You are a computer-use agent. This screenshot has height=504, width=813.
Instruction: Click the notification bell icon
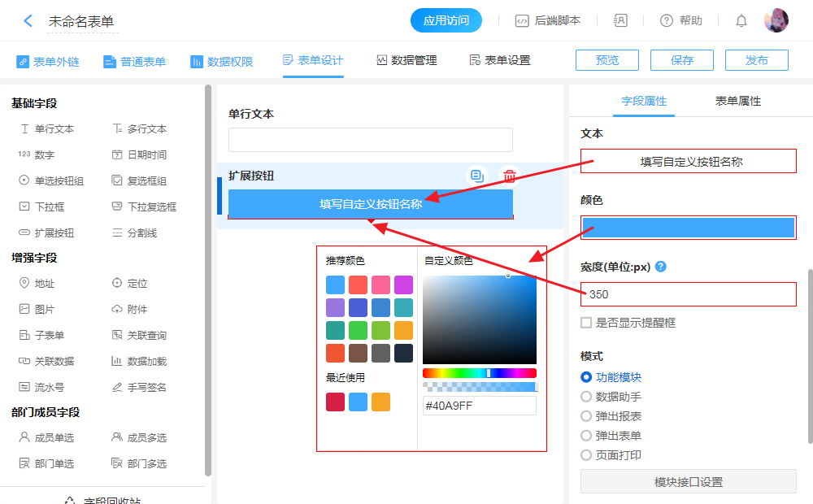[x=741, y=21]
